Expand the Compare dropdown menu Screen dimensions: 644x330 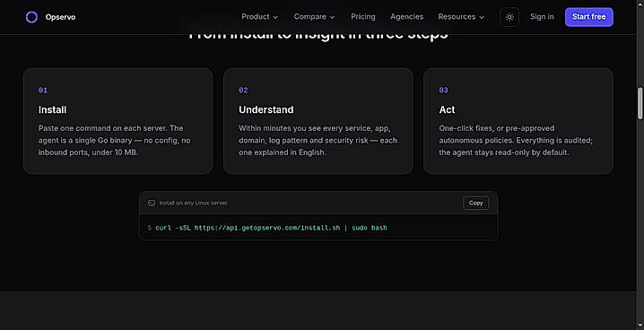pyautogui.click(x=314, y=17)
